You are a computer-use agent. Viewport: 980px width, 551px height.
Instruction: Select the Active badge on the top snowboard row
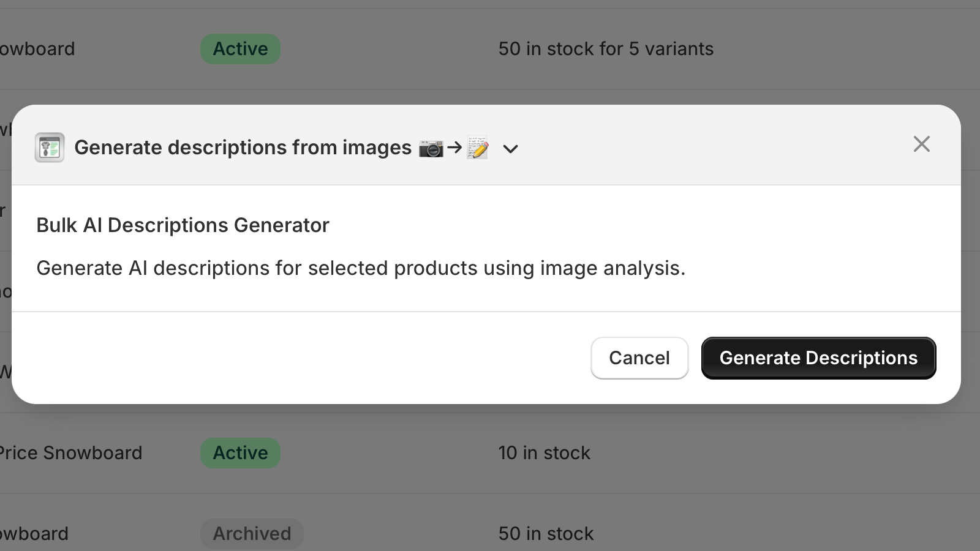coord(240,49)
